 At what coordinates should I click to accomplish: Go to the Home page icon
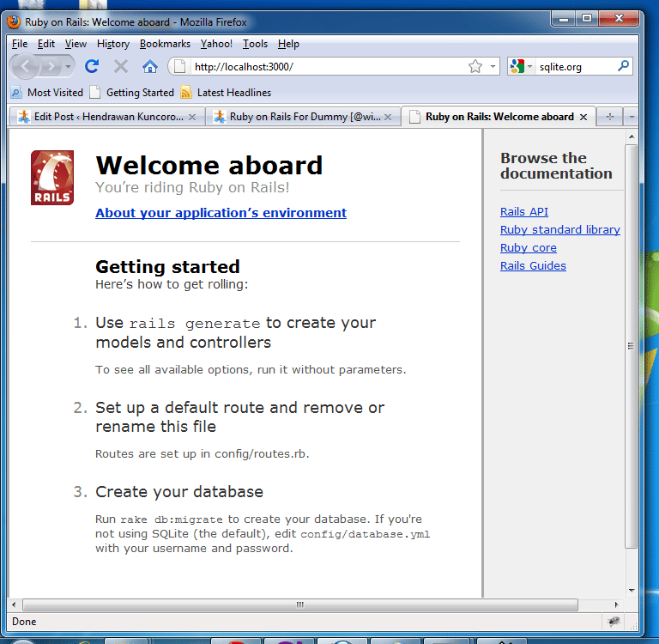pos(150,66)
